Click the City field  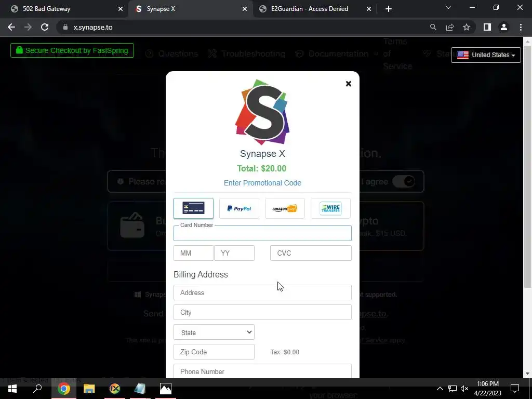point(262,312)
